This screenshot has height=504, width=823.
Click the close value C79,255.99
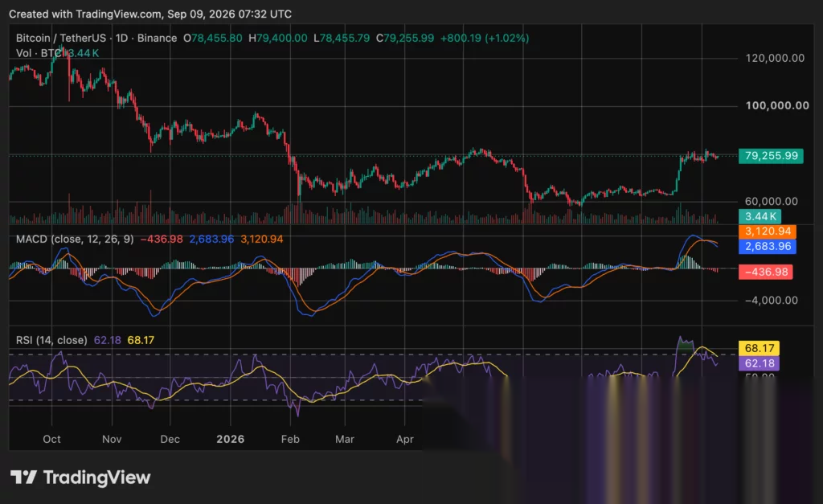(405, 39)
